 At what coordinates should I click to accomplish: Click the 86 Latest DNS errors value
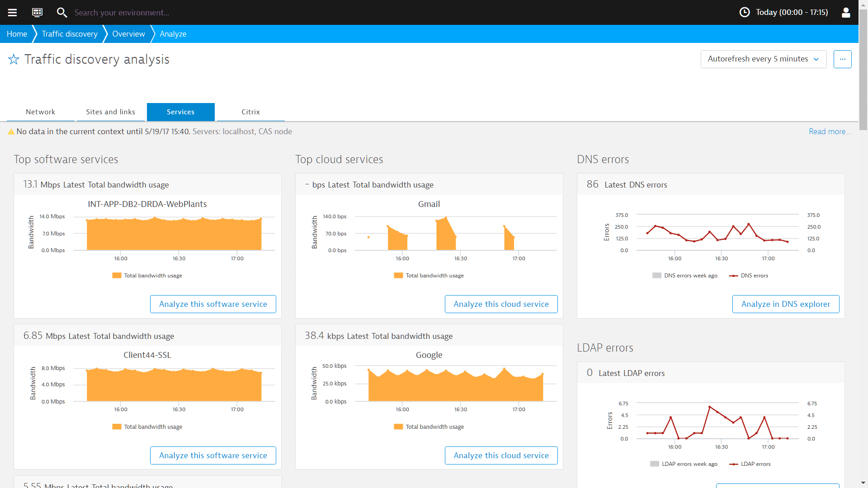pyautogui.click(x=592, y=184)
